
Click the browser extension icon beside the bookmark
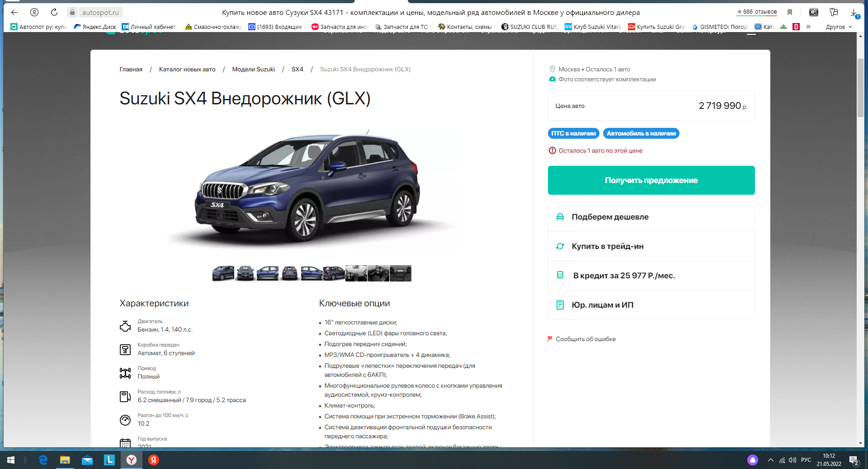tap(814, 12)
